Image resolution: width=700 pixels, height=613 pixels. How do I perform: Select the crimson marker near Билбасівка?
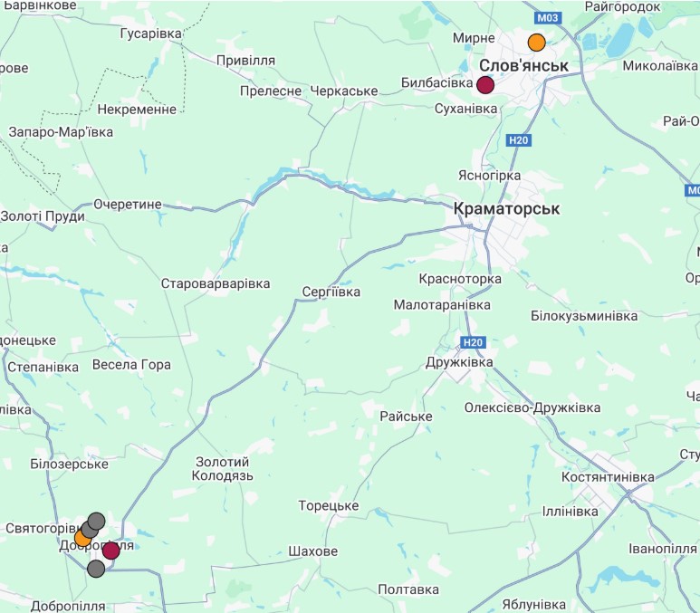(x=485, y=84)
